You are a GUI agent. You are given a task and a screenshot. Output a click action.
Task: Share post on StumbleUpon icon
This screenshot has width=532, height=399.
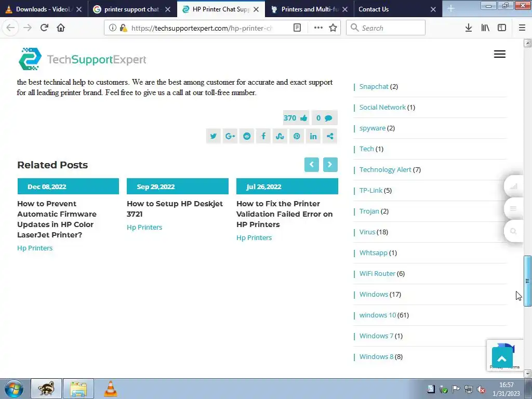point(280,136)
